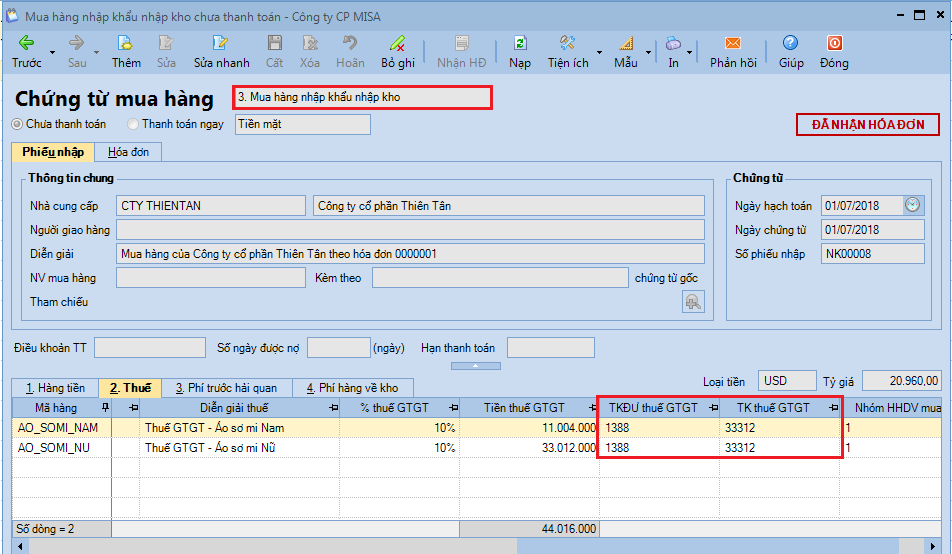
Task: Pin the Tiền thuế GTGT column
Action: pos(593,407)
